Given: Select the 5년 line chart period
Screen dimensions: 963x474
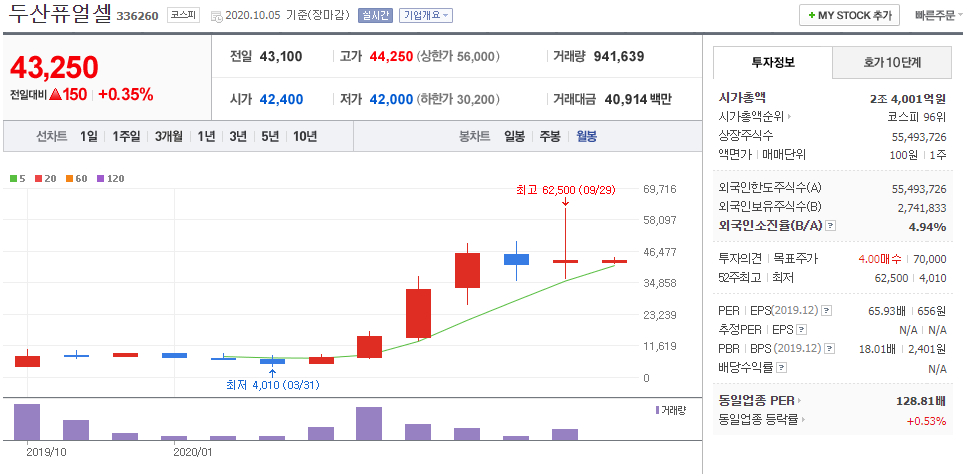Looking at the screenshot, I should click(270, 136).
